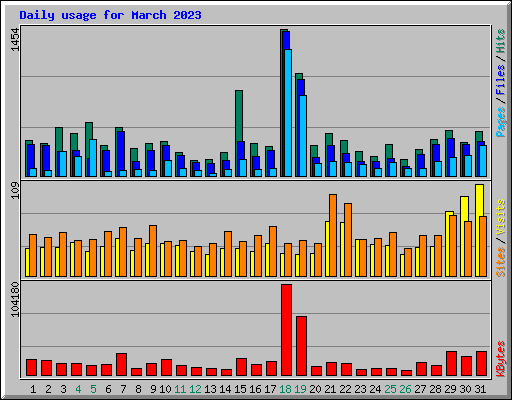The height and width of the screenshot is (400, 512).
Task: Click day label 4 on the x-axis
Action: 78,389
